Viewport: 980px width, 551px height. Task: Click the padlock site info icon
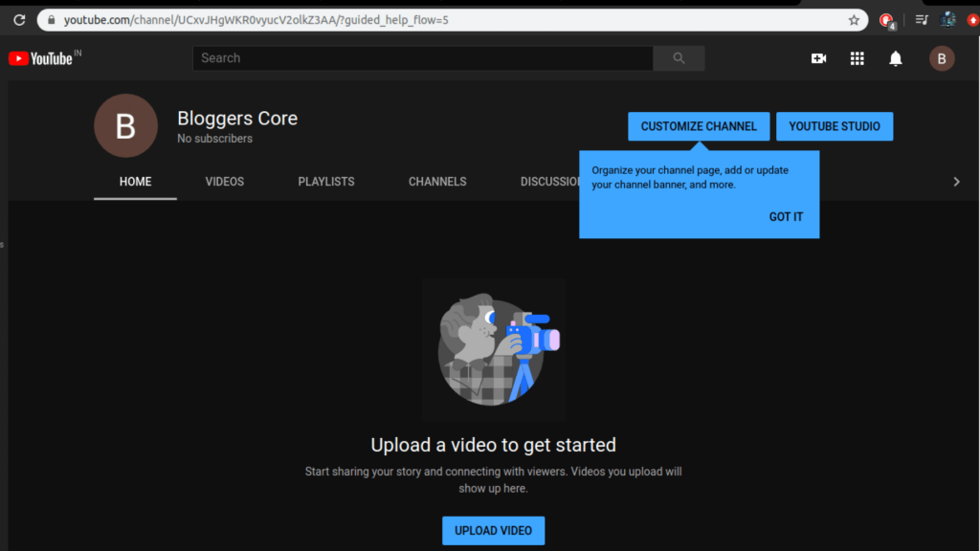coord(52,20)
